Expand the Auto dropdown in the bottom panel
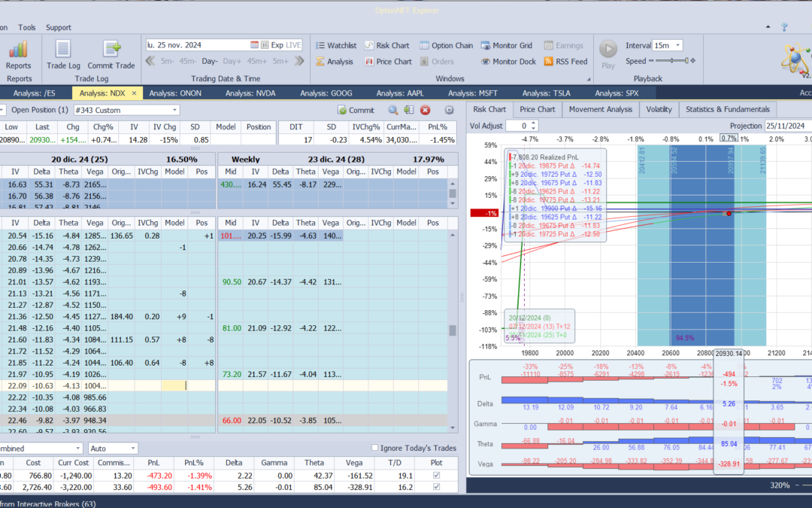Viewport: 812px width, 508px height. [x=133, y=448]
